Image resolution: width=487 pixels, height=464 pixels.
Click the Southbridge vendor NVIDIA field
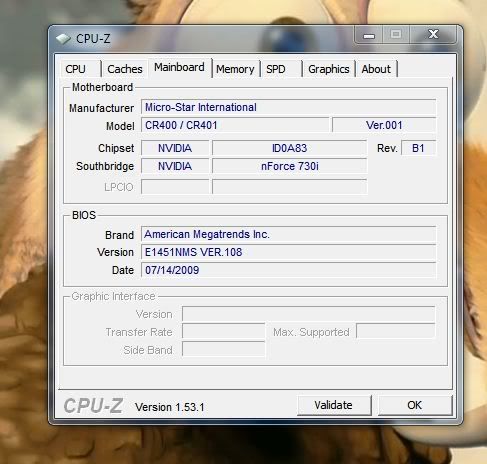pyautogui.click(x=175, y=166)
